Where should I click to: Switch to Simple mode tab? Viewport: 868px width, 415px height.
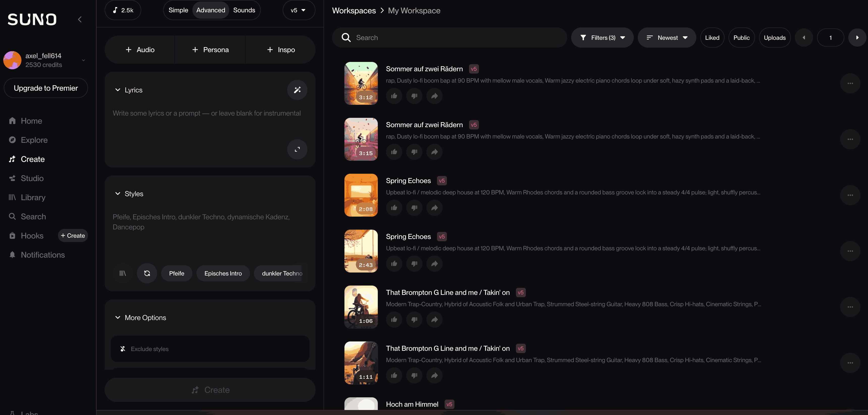click(178, 10)
